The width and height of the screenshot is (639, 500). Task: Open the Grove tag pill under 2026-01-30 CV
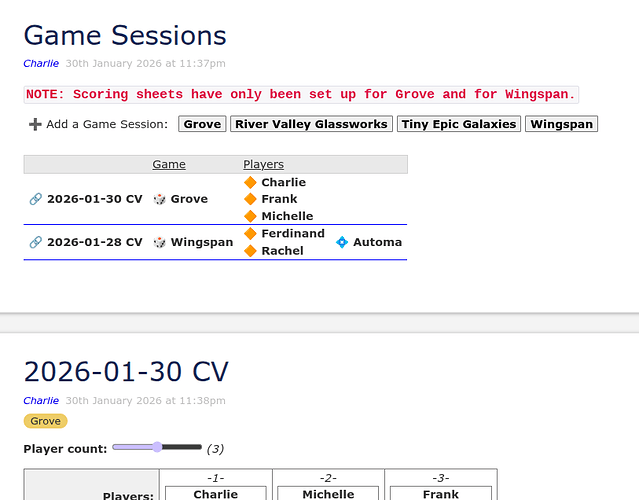point(45,421)
